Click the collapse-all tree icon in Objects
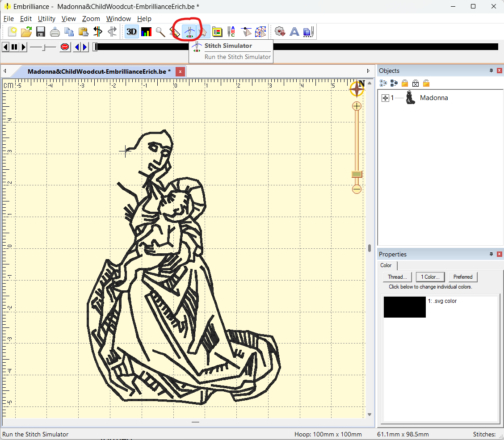 (x=394, y=83)
